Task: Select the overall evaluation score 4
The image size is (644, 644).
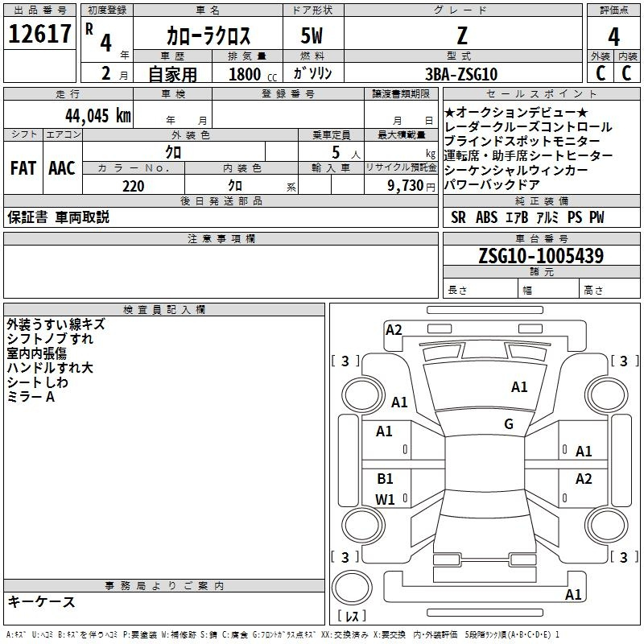Action: click(613, 37)
